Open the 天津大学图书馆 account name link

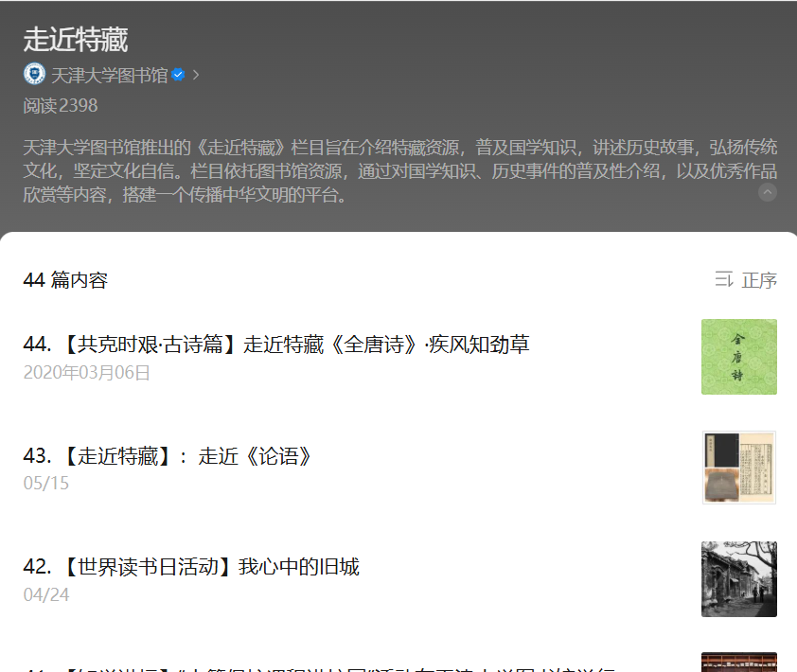(x=110, y=75)
